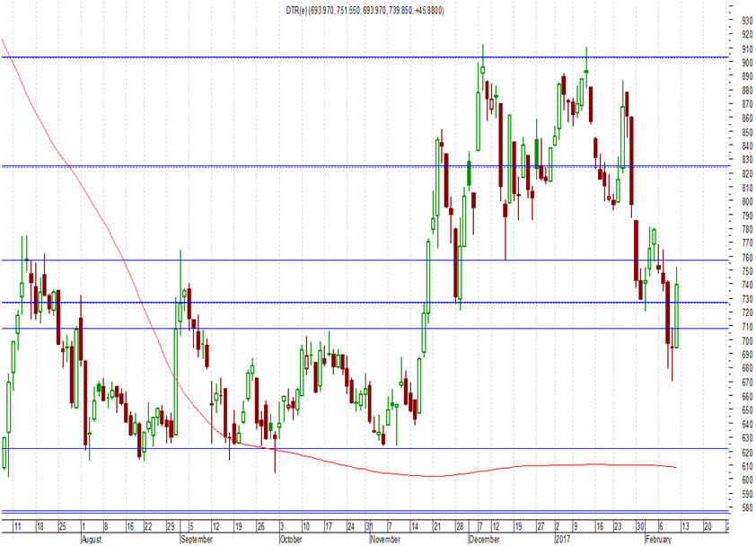Click the February month label
The height and width of the screenshot is (546, 756).
[658, 539]
